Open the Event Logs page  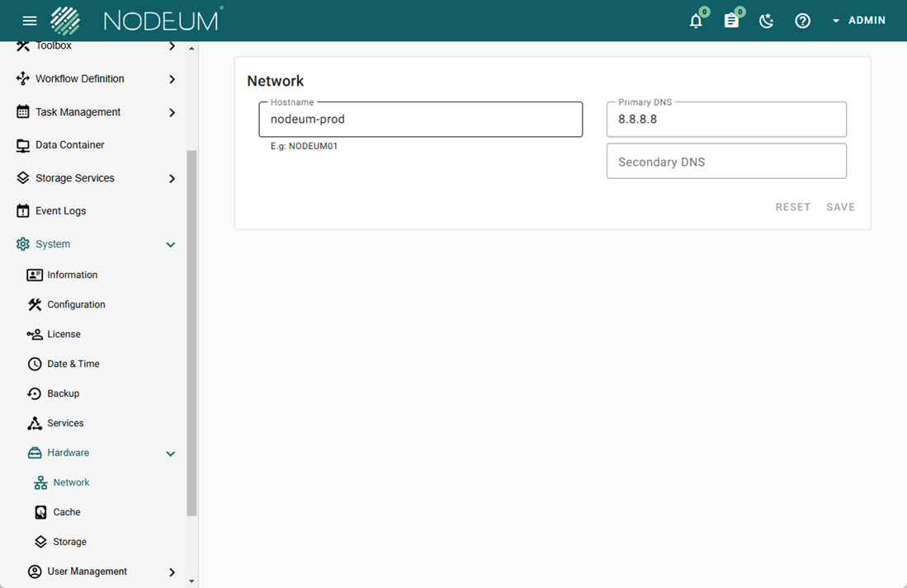click(60, 211)
